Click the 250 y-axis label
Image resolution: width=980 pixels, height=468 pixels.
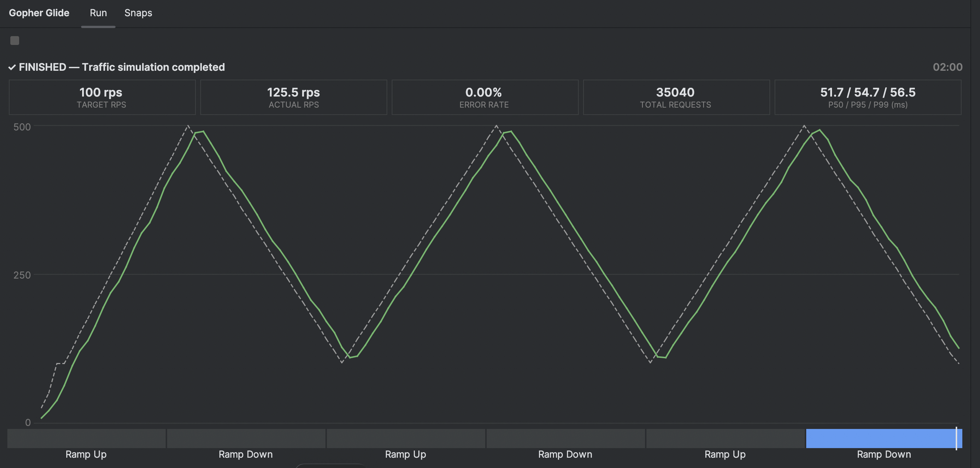point(22,275)
